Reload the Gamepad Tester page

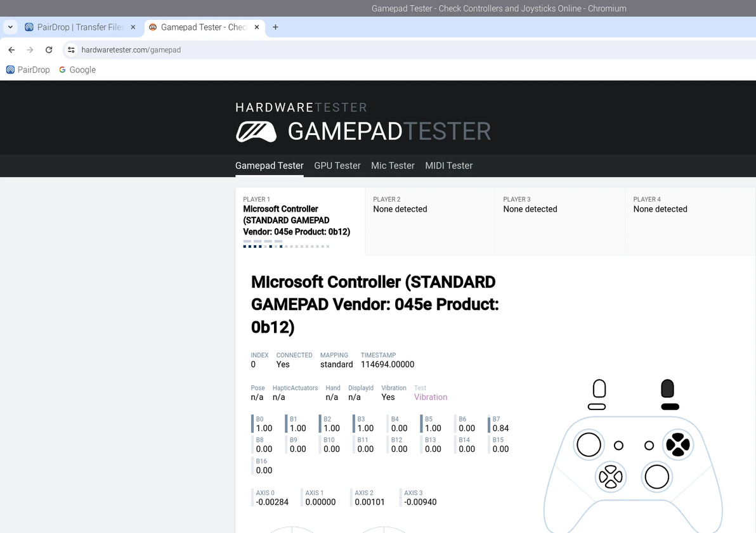[49, 49]
